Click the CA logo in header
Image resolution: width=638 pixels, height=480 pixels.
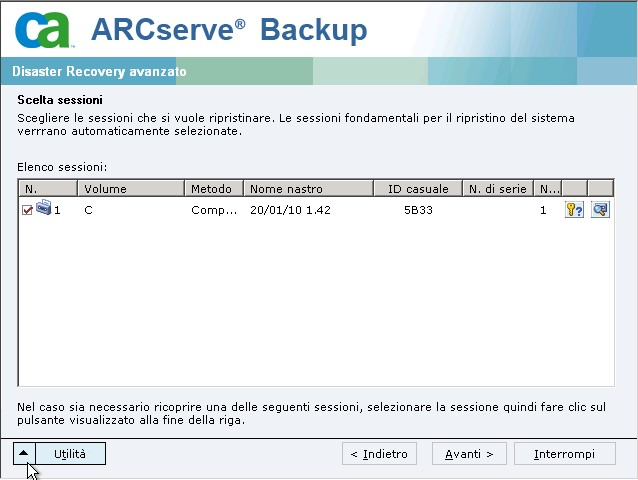pos(43,31)
